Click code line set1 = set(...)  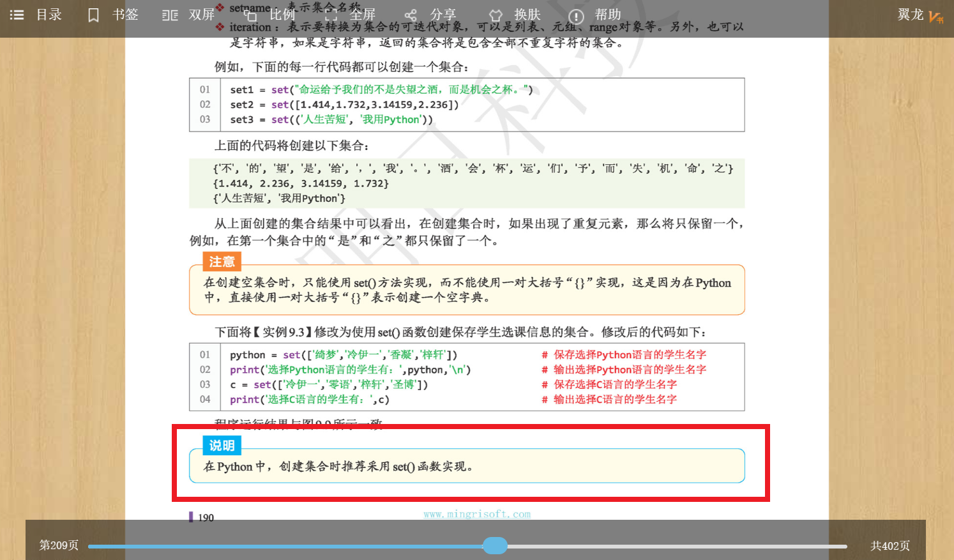tap(381, 90)
